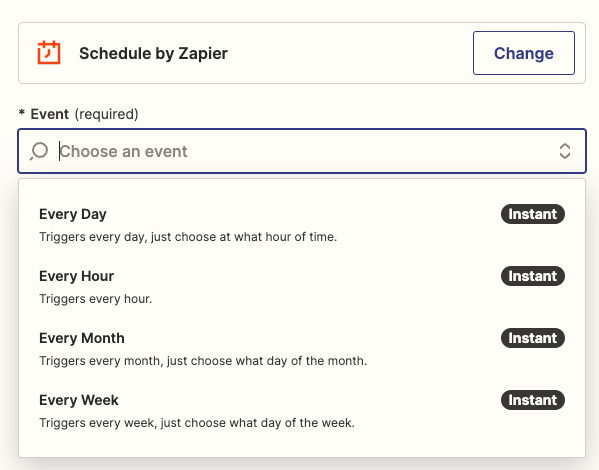Click the Instant badge beside Every Hour
This screenshot has height=470, width=599.
[533, 276]
